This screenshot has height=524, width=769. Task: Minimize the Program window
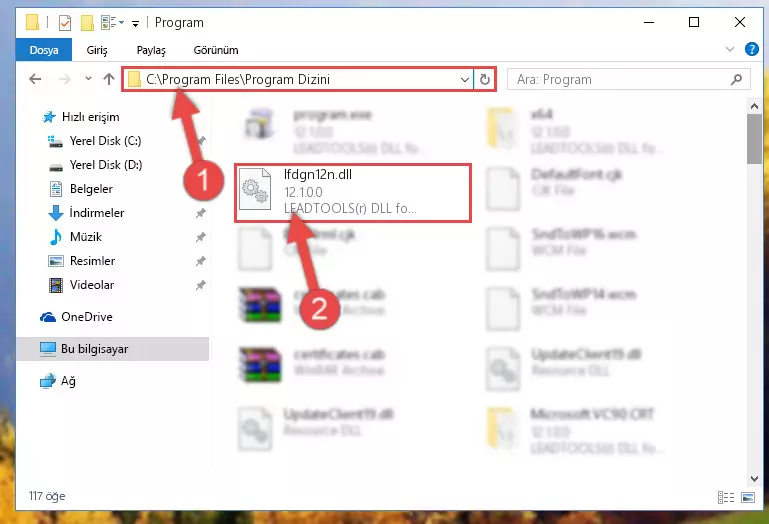point(649,23)
